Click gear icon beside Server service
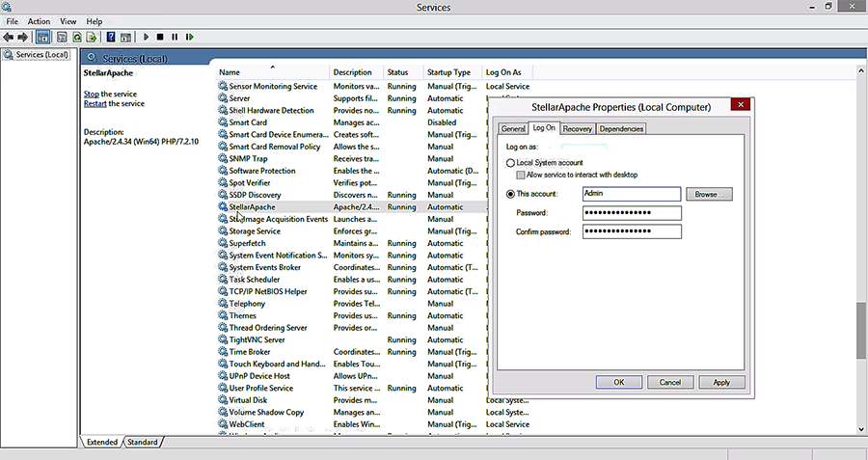 [x=223, y=98]
